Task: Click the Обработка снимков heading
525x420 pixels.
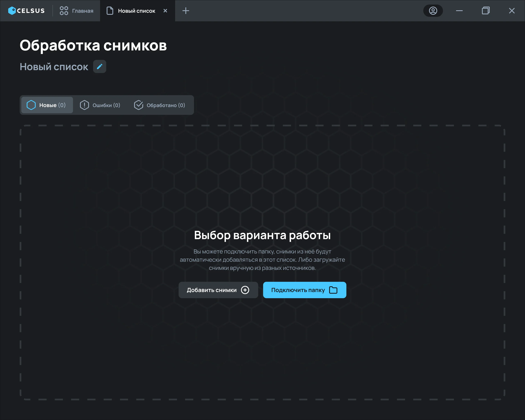Action: point(93,46)
